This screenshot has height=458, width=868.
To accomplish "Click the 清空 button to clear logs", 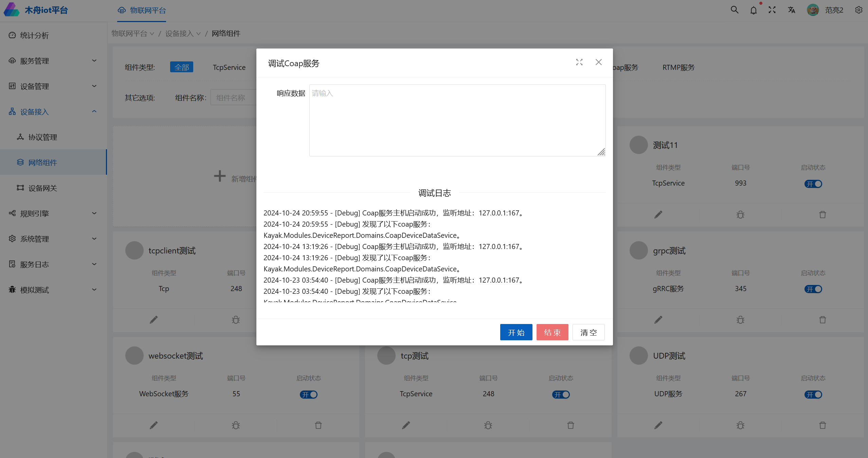I will coord(589,332).
